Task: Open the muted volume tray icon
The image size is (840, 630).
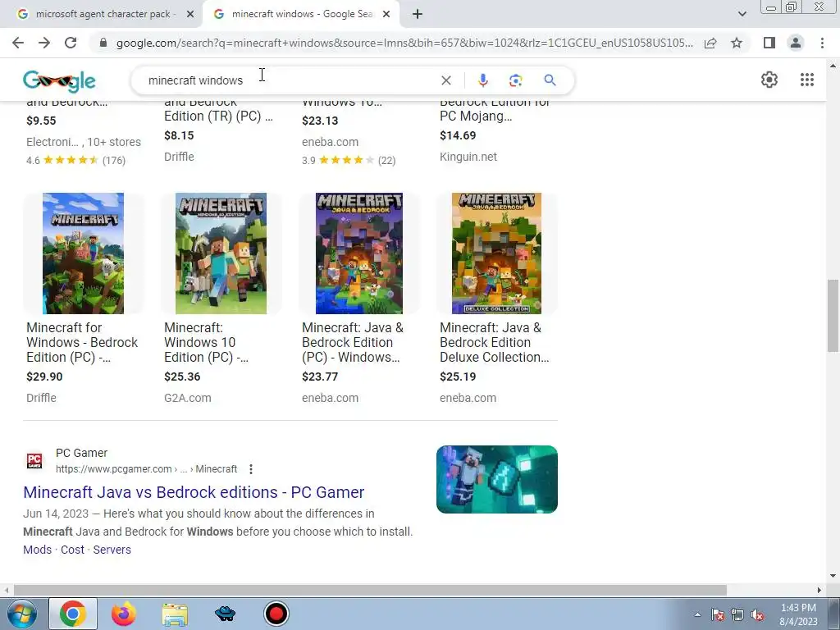Action: pos(757,615)
